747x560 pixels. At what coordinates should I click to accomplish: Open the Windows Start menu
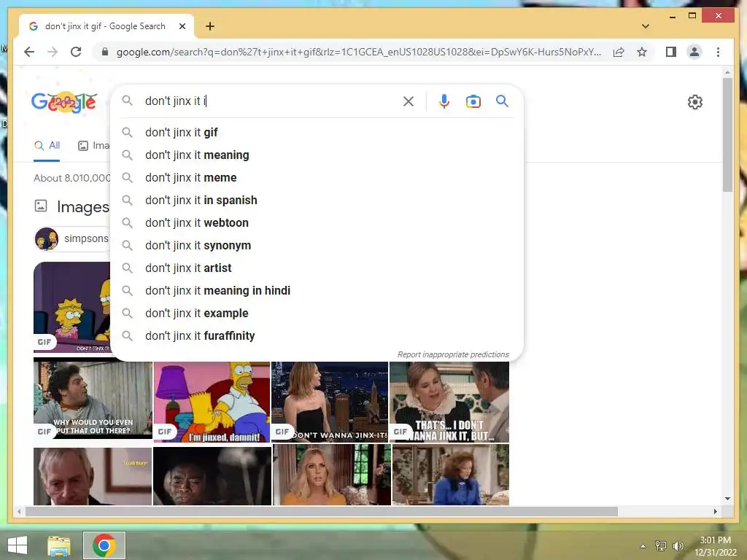pos(18,545)
